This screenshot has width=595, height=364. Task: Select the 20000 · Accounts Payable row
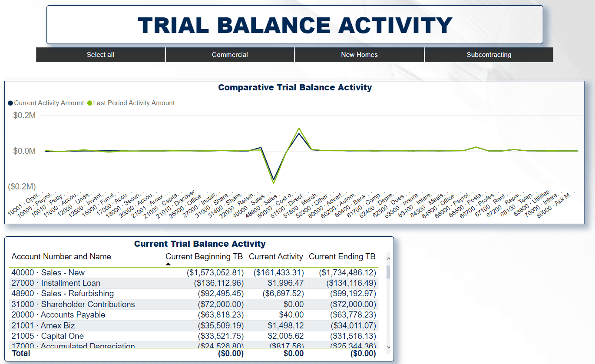(194, 315)
